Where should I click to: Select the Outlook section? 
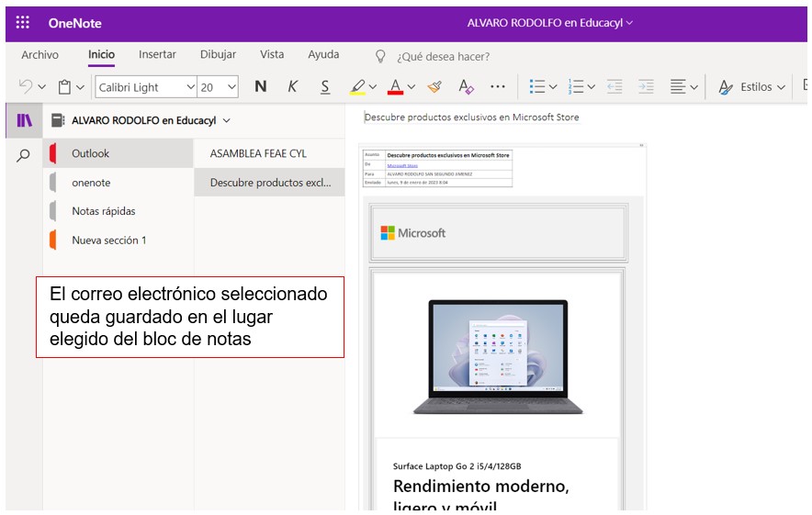[118, 153]
